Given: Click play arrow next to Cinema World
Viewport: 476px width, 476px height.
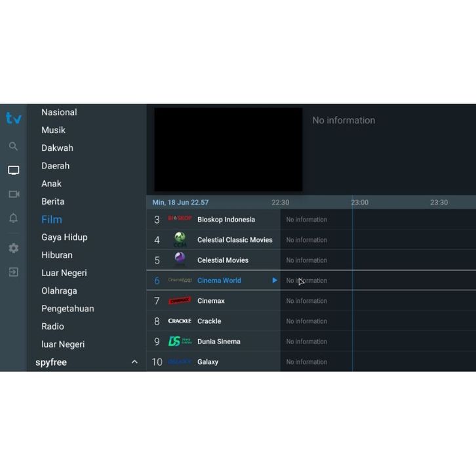Looking at the screenshot, I should click(x=275, y=281).
